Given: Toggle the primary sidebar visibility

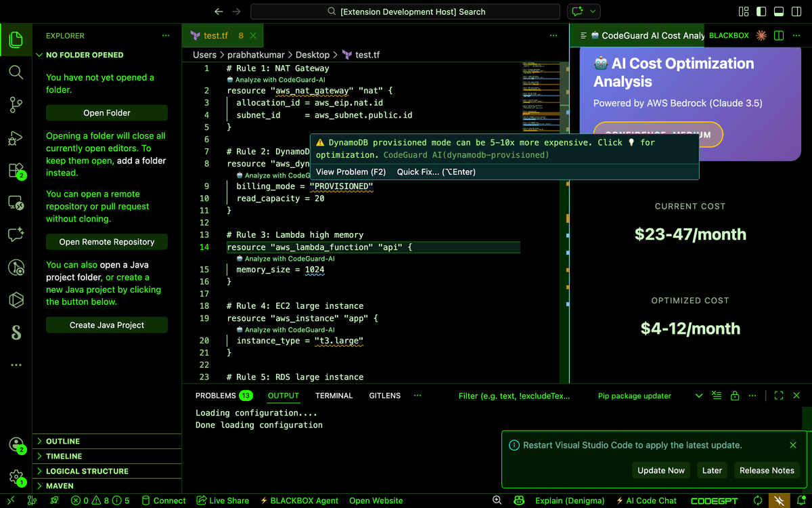Looking at the screenshot, I should [x=761, y=12].
